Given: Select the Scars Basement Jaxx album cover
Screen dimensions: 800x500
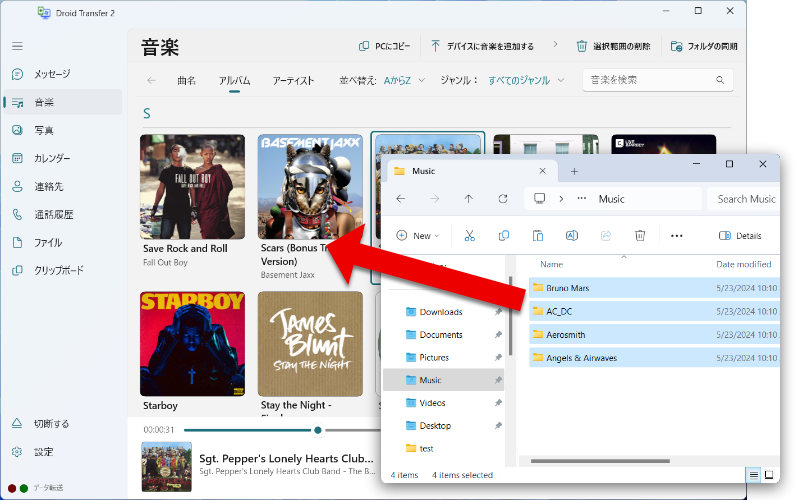Looking at the screenshot, I should point(310,187).
